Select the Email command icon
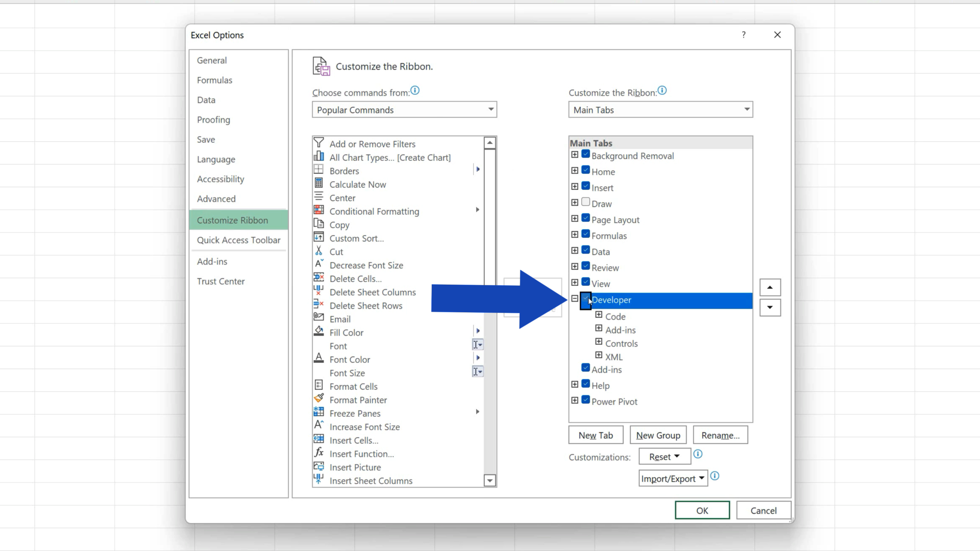Image resolution: width=980 pixels, height=551 pixels. (x=318, y=317)
